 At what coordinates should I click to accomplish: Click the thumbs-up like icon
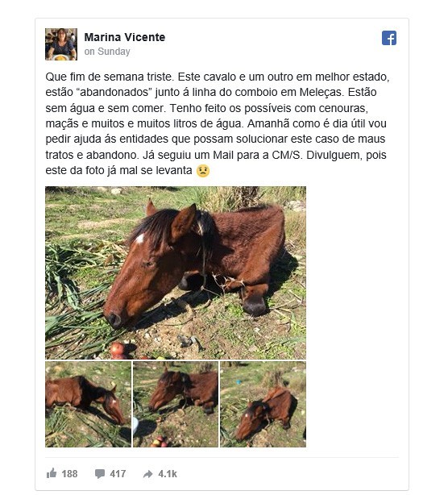(52, 473)
